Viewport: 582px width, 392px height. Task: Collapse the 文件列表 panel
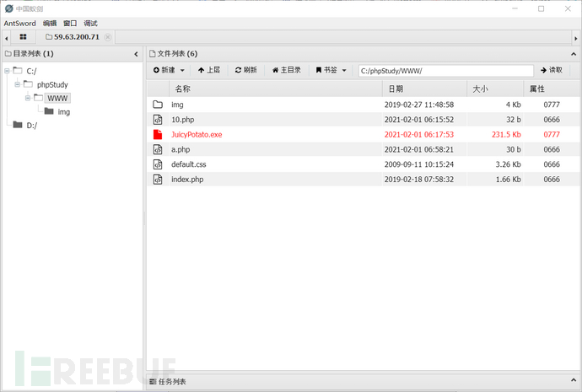[x=574, y=54]
